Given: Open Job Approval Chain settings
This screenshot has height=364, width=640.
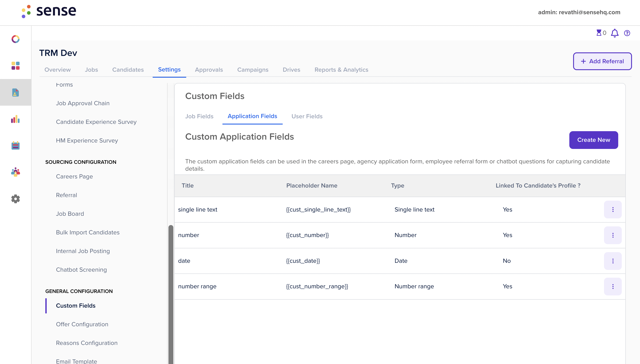Looking at the screenshot, I should pyautogui.click(x=83, y=103).
